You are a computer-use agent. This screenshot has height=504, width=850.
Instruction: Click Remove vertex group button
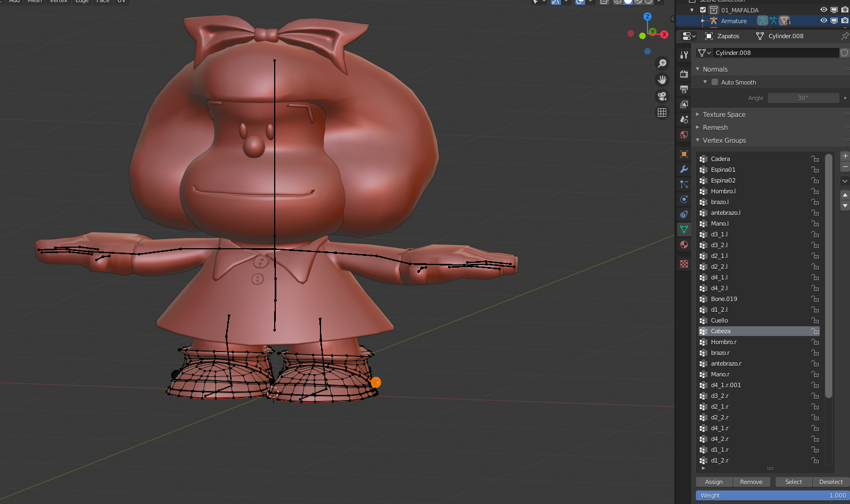click(x=751, y=482)
